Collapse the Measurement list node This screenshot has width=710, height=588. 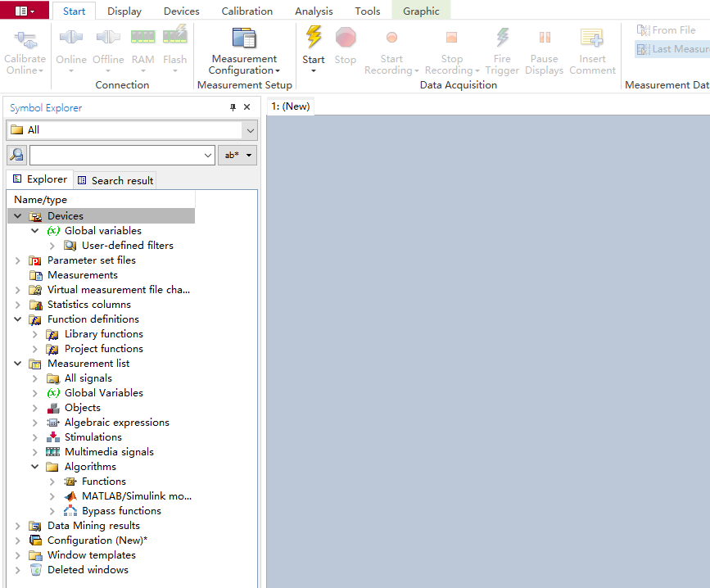coord(18,364)
